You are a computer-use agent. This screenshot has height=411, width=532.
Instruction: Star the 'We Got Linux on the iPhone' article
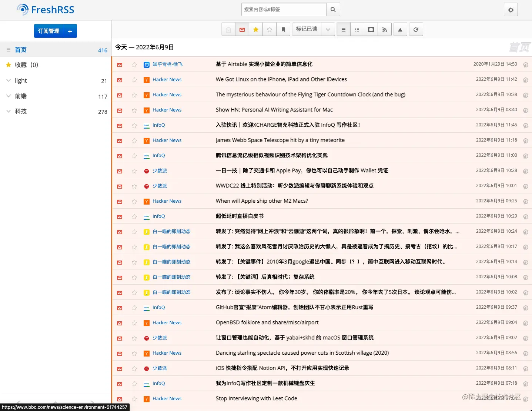[134, 80]
